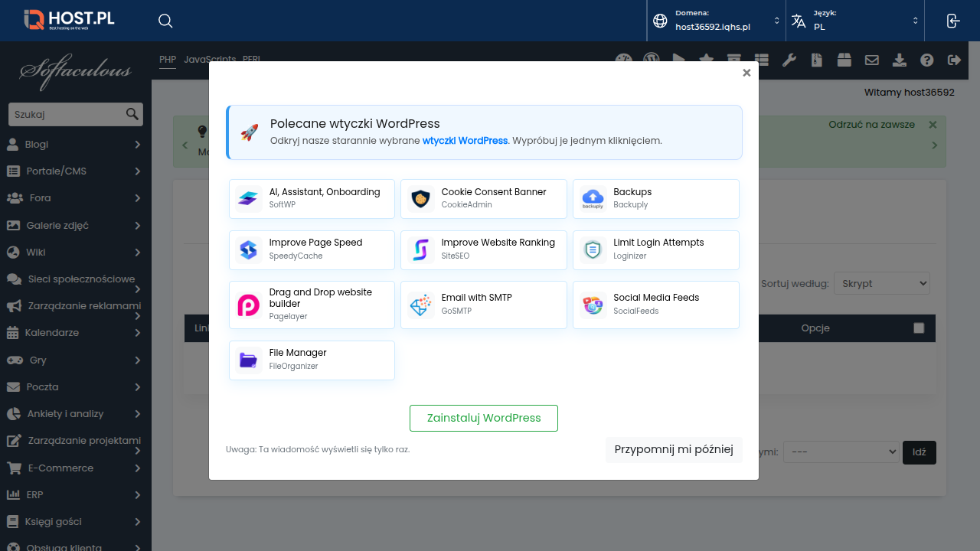Click the Opcje column header

tap(815, 328)
